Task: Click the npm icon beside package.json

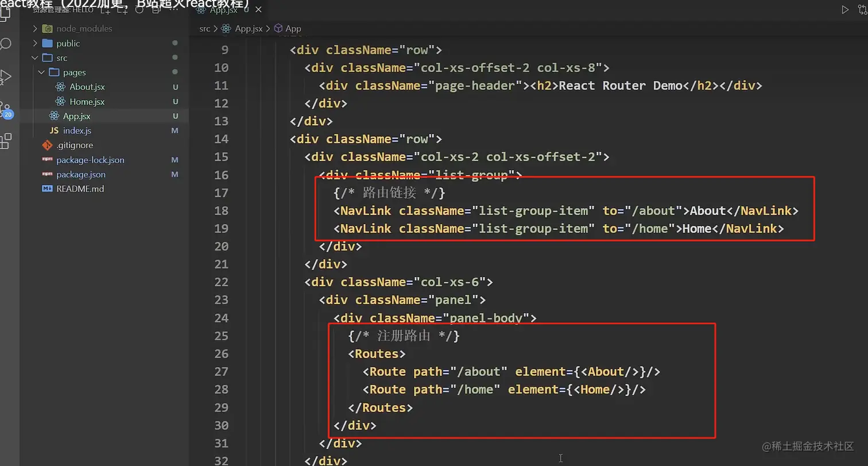Action: tap(48, 174)
